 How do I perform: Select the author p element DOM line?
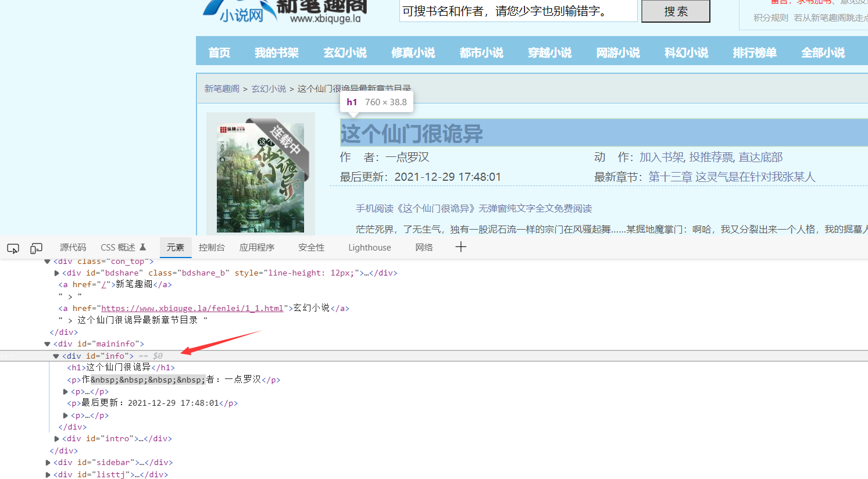[x=174, y=380]
